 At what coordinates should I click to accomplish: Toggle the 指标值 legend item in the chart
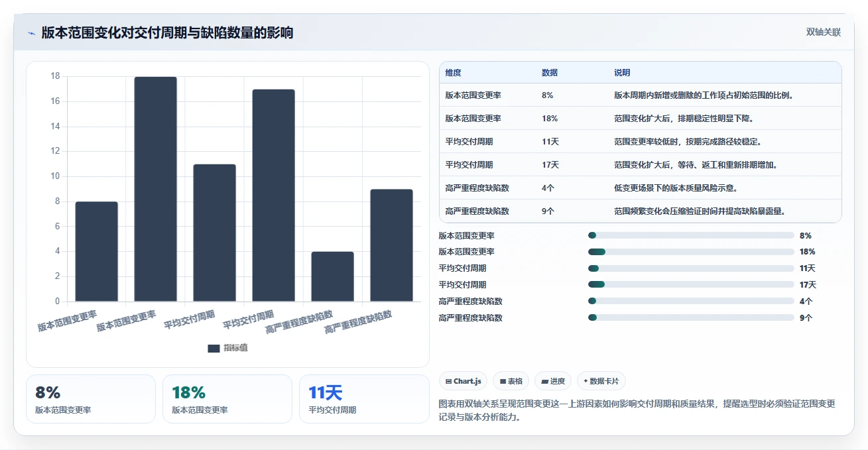[227, 348]
